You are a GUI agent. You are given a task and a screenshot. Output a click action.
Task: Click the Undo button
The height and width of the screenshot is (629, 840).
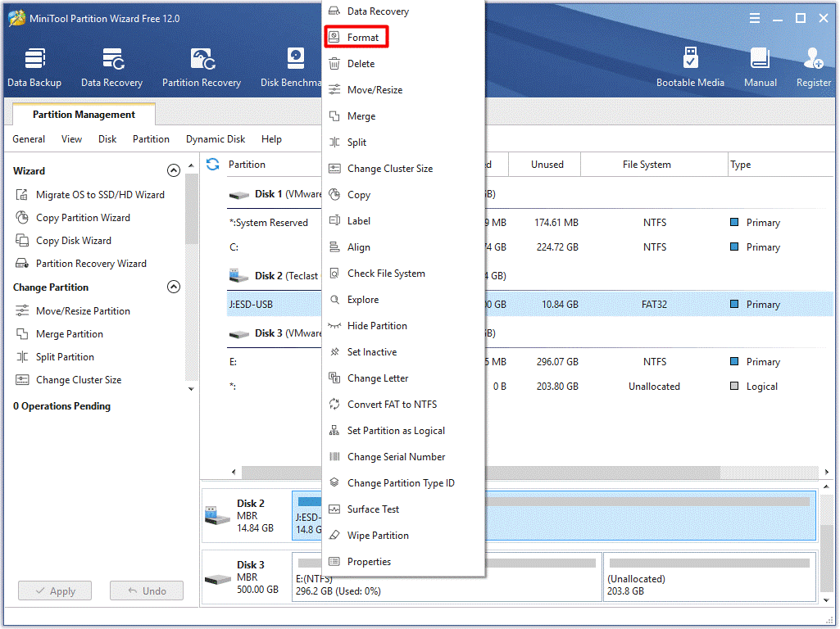pyautogui.click(x=147, y=591)
